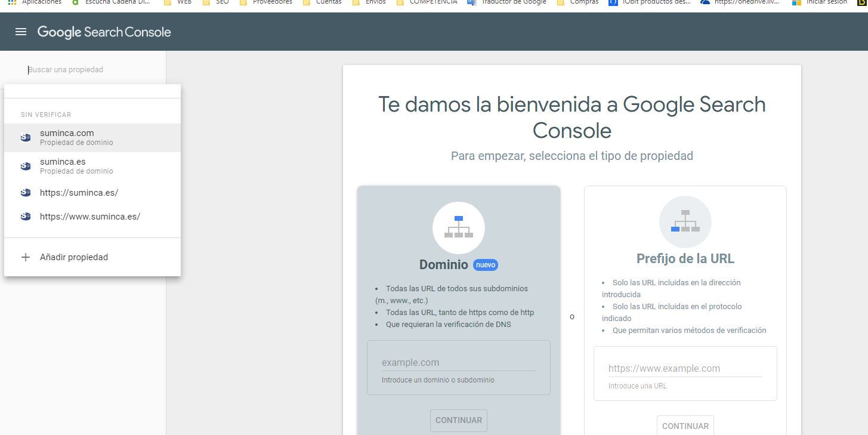Click the Google Search Console logo
868x435 pixels.
point(104,32)
